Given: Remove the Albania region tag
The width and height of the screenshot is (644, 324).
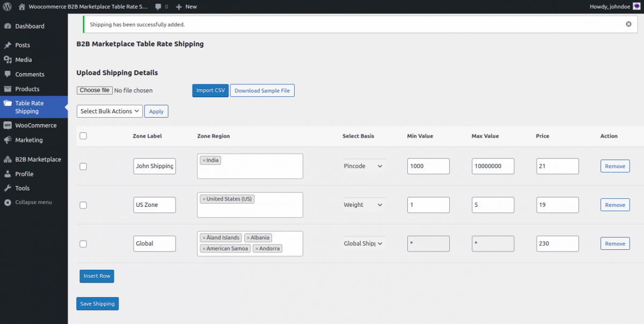Looking at the screenshot, I should click(248, 238).
